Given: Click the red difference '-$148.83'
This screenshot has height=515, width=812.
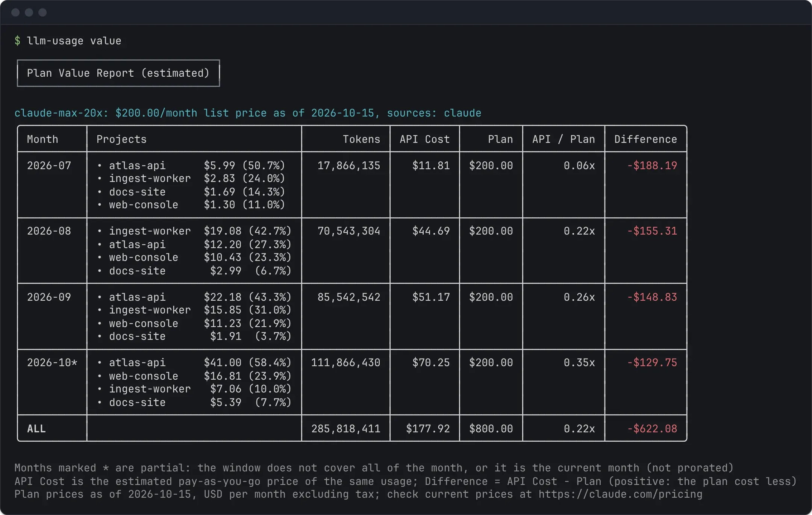Looking at the screenshot, I should [x=652, y=297].
